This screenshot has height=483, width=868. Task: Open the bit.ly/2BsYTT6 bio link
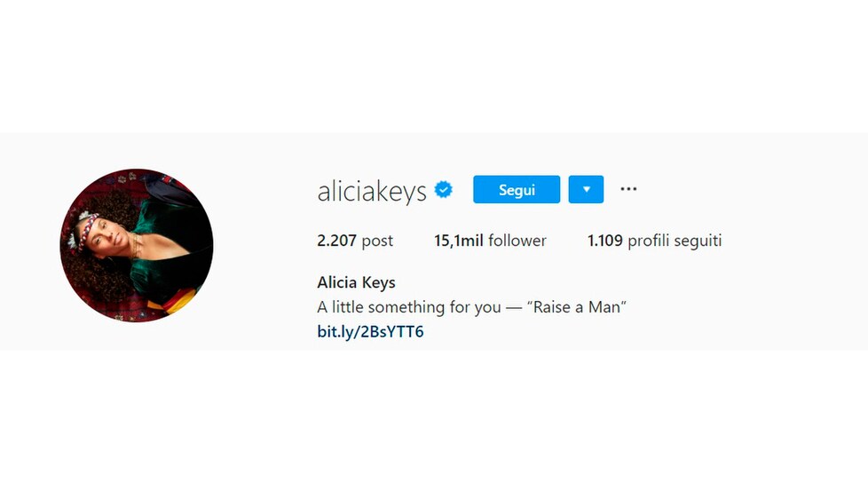pyautogui.click(x=370, y=331)
